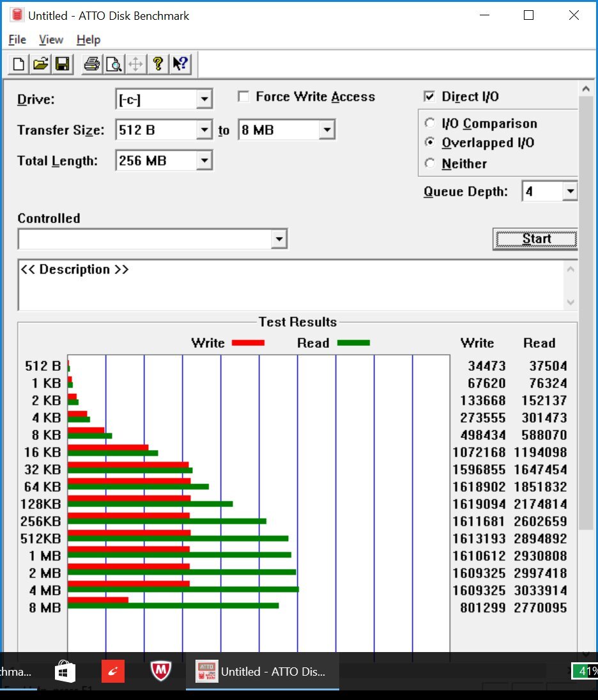Image resolution: width=598 pixels, height=700 pixels.
Task: Click the Print toolbar icon
Action: pyautogui.click(x=92, y=64)
